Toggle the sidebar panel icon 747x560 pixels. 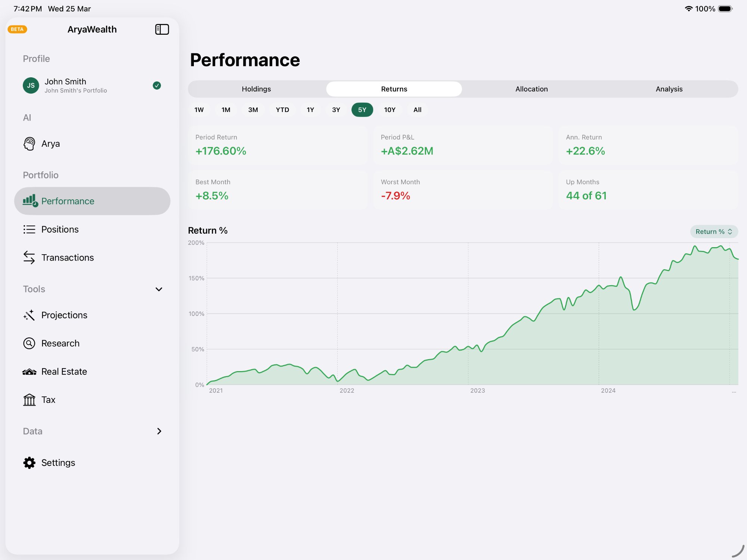pyautogui.click(x=162, y=29)
